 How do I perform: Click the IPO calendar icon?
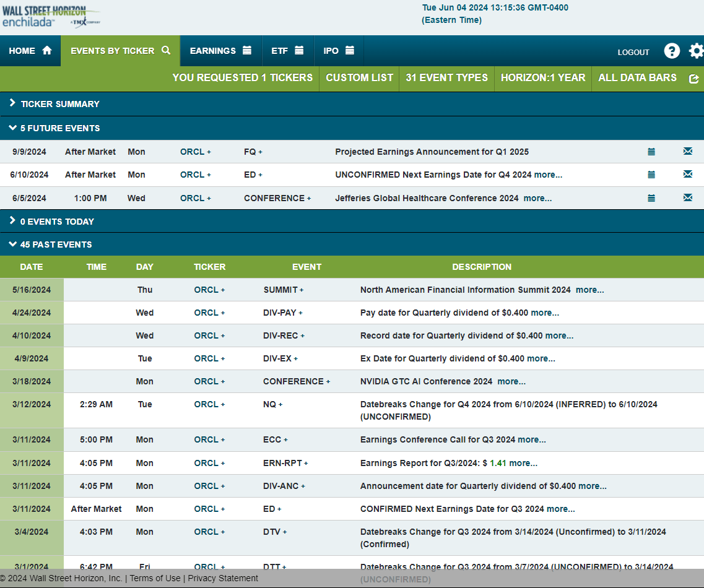coord(350,51)
